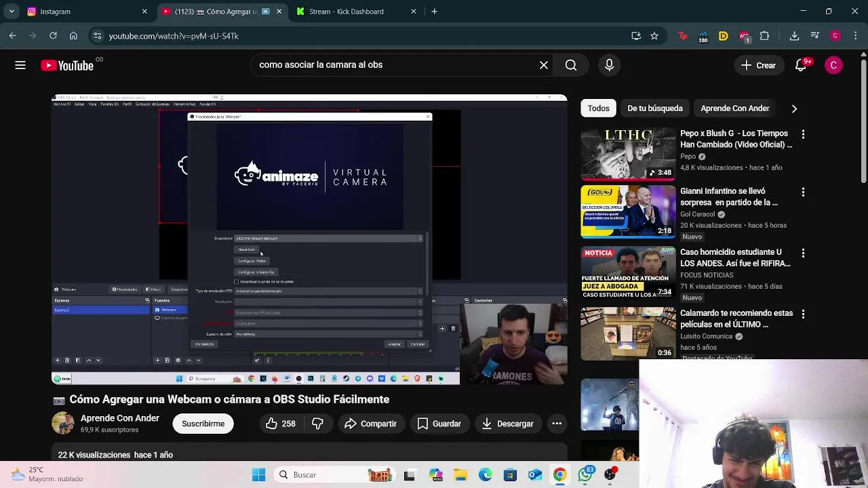868x488 pixels.
Task: Run search with the magnifier button
Action: click(x=571, y=65)
